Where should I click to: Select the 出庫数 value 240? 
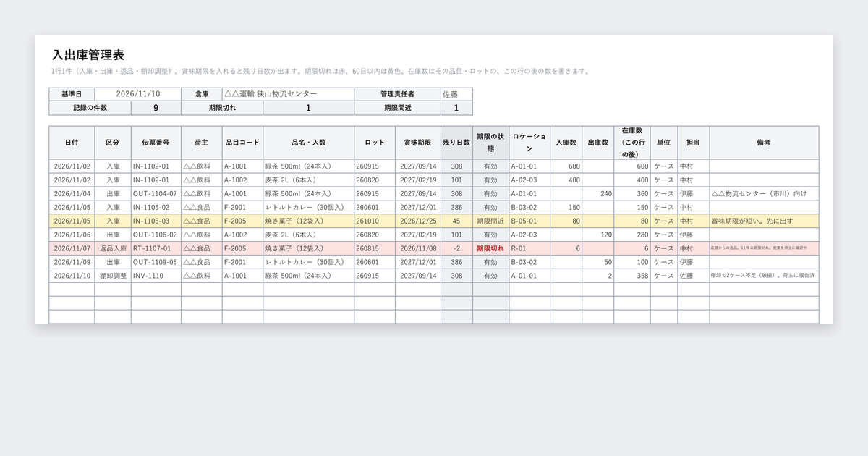[x=597, y=194]
